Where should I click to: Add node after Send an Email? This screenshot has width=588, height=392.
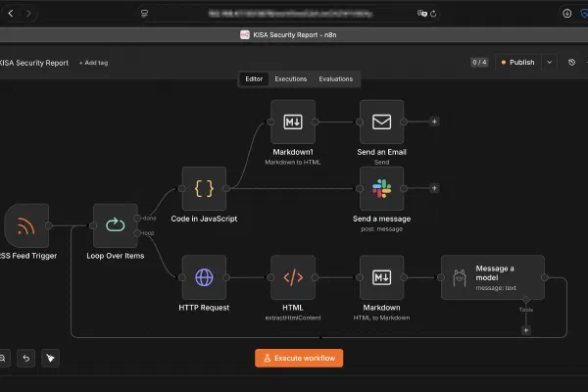pos(434,122)
